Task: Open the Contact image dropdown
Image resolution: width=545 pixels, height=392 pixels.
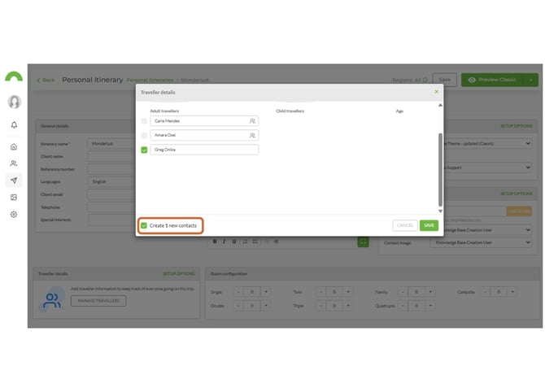Action: point(481,242)
